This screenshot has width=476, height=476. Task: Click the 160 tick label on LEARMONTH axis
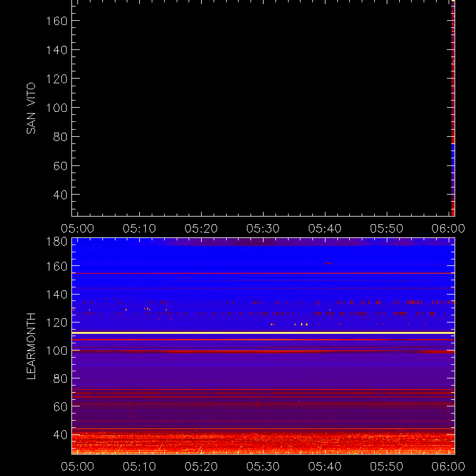57,266
